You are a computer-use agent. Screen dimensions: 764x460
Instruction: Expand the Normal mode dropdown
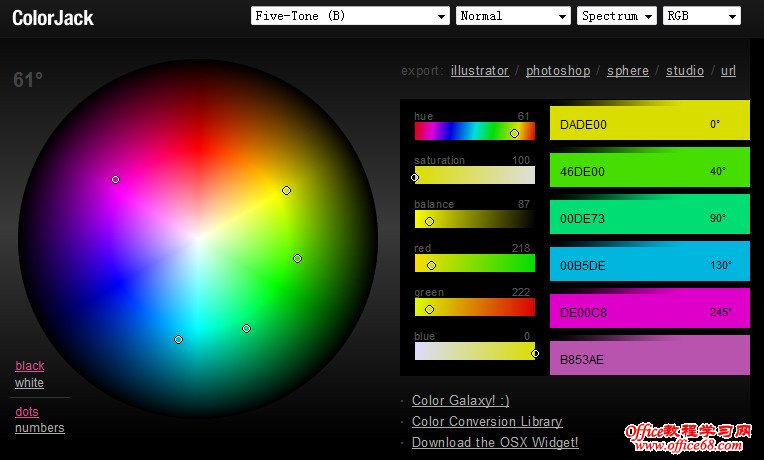tap(512, 16)
